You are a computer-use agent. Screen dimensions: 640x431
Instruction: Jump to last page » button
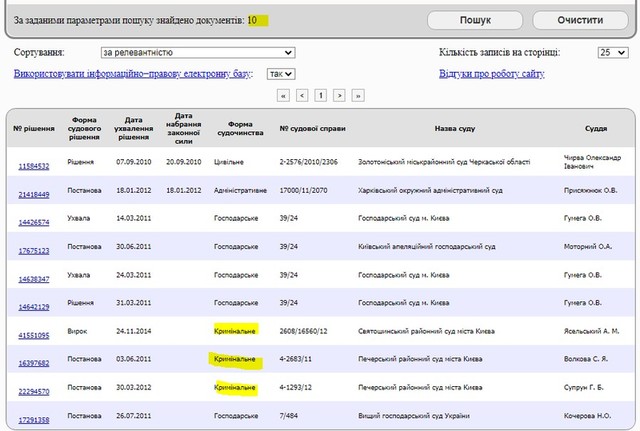coord(358,95)
